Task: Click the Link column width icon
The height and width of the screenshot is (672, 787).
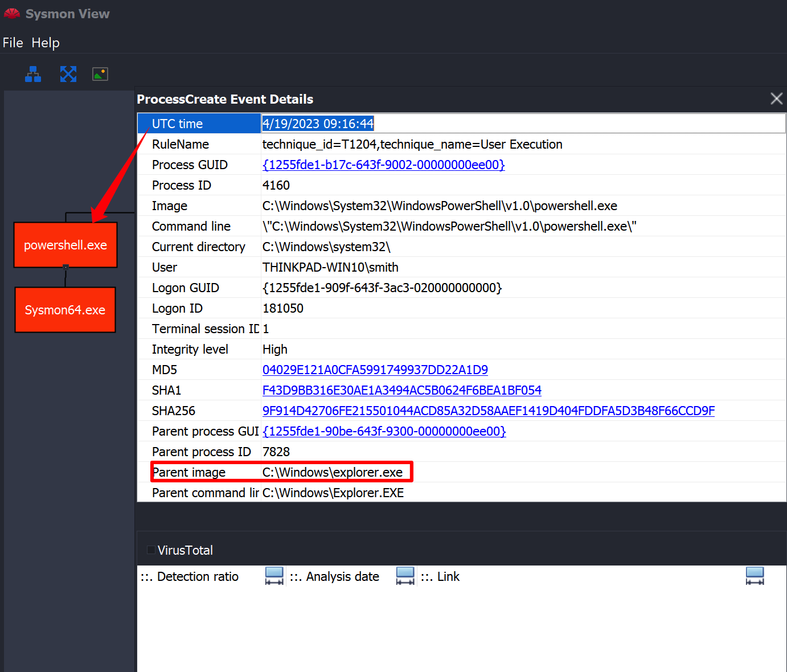Action: (x=755, y=576)
